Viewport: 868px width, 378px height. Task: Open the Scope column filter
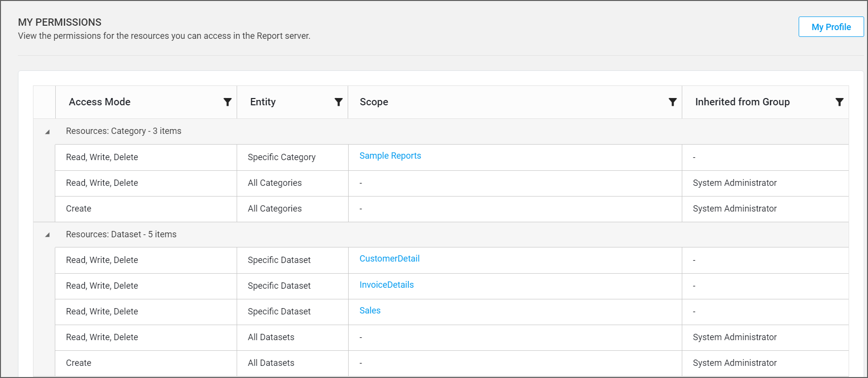tap(673, 102)
